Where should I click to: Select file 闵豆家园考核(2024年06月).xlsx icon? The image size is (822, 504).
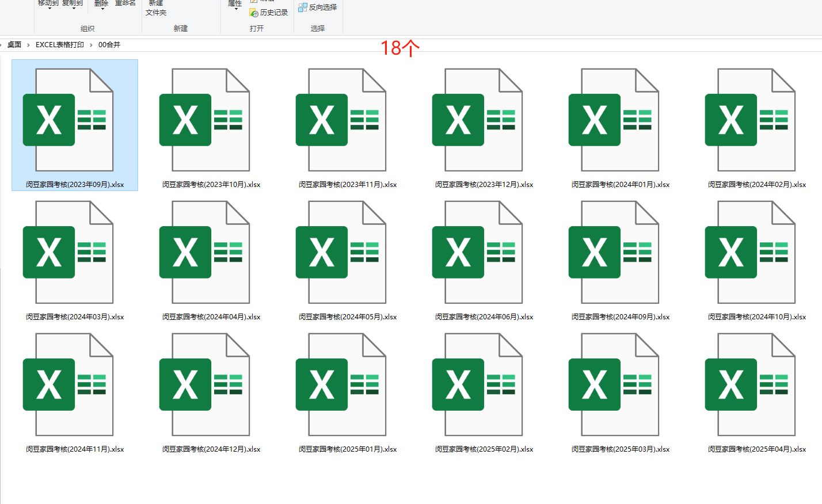coord(477,252)
